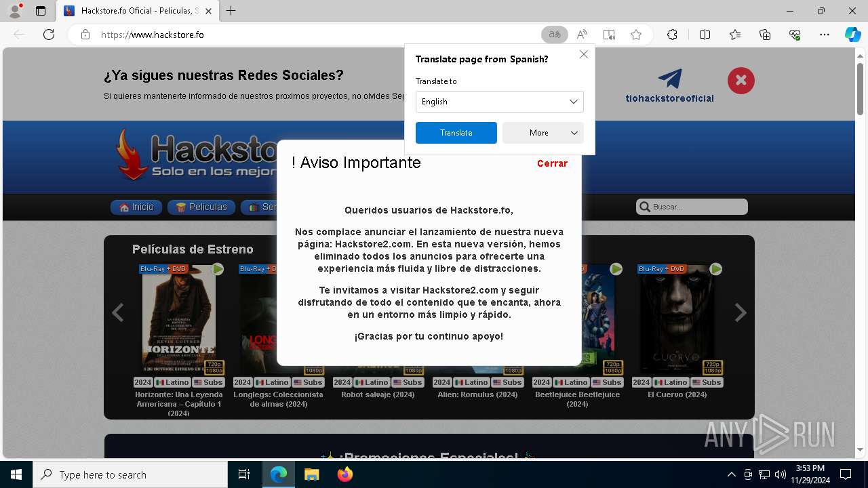Show next movies with right carousel arrow
Screen dimensions: 868x488
point(741,312)
